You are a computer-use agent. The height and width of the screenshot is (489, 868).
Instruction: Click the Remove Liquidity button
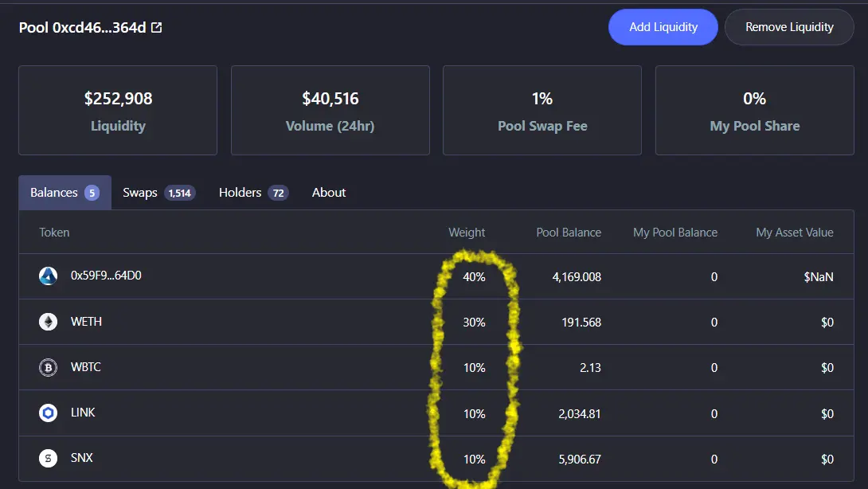pos(789,27)
